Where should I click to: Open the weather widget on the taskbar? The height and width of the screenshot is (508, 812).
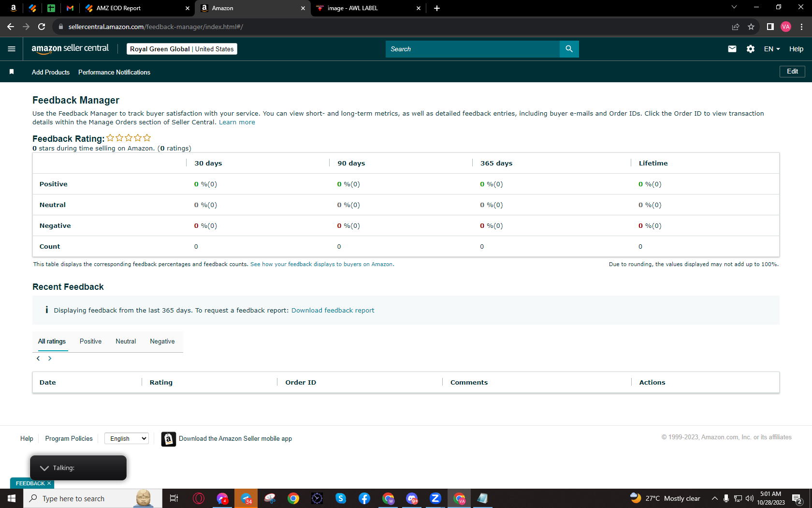pyautogui.click(x=666, y=498)
